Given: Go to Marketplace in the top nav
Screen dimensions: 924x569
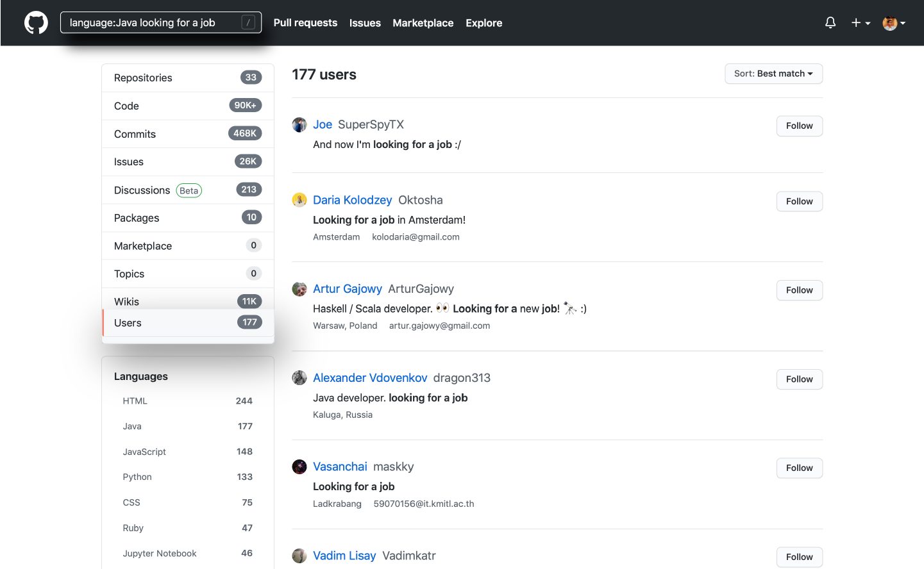Looking at the screenshot, I should 423,22.
